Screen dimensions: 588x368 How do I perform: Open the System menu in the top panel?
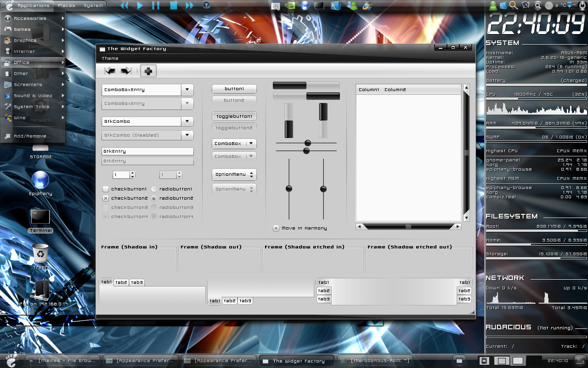tap(93, 6)
